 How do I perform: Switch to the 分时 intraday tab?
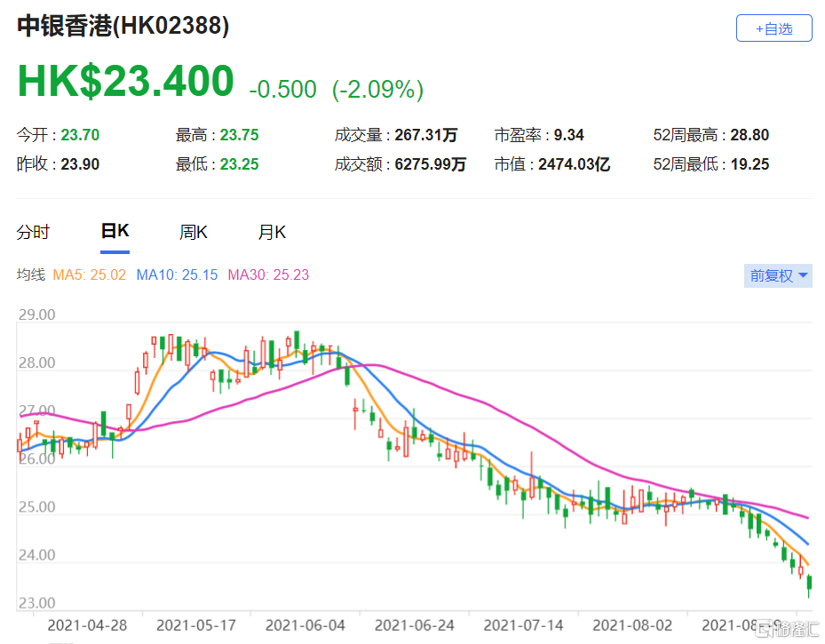33,232
